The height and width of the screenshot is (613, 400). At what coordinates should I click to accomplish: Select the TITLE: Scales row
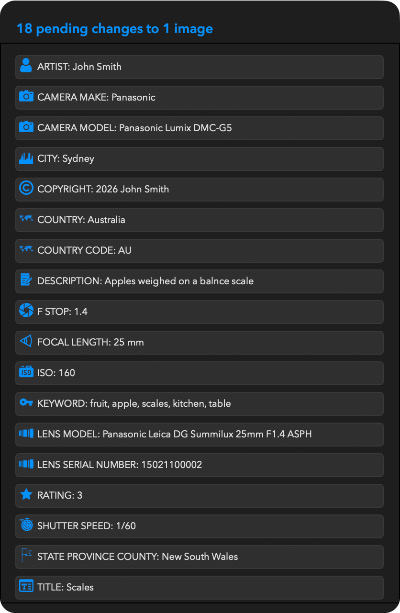[x=199, y=588]
